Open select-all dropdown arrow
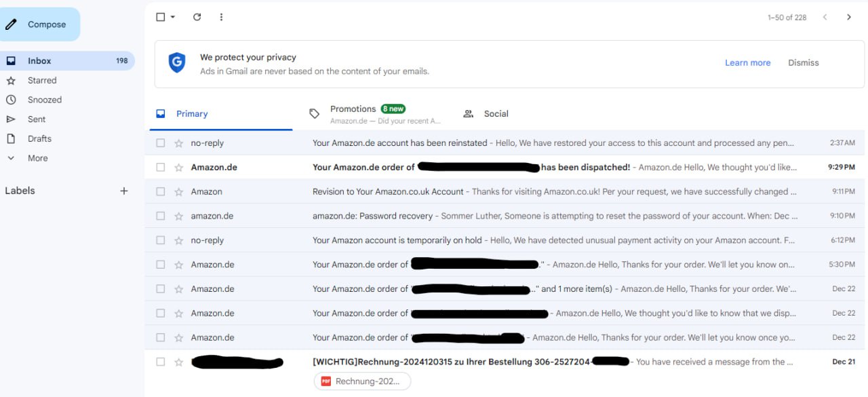Image resolution: width=868 pixels, height=397 pixels. click(x=173, y=17)
